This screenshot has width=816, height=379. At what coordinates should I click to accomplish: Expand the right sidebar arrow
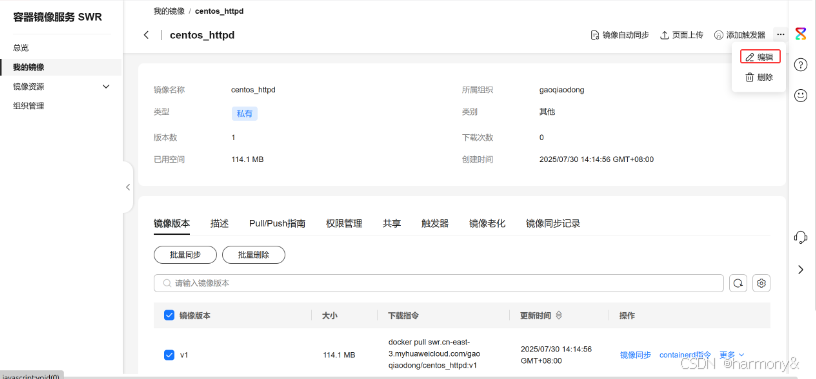click(x=801, y=269)
